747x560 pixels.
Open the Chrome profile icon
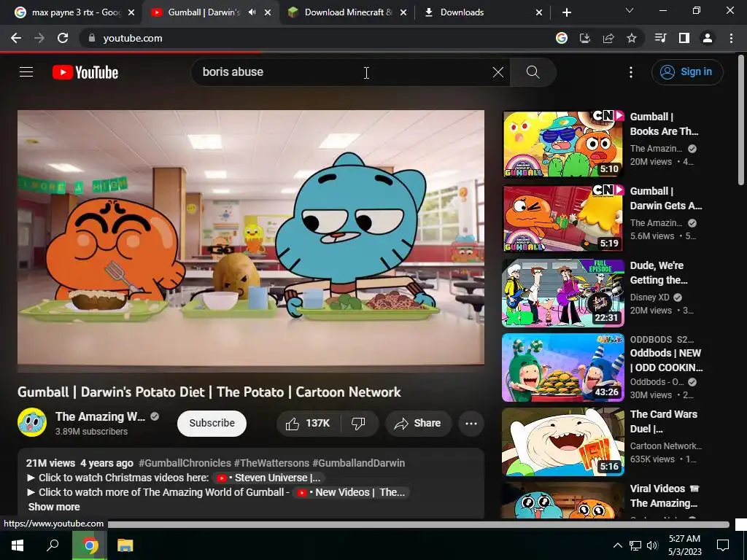(x=708, y=38)
